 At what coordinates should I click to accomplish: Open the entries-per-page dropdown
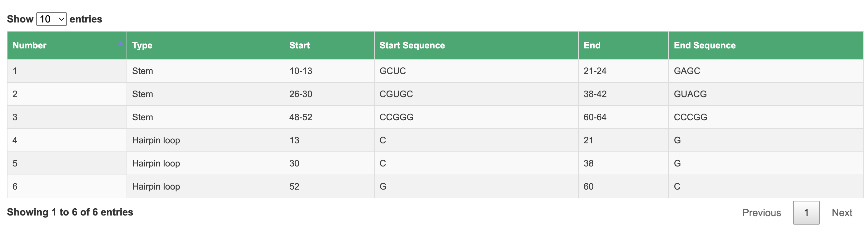[51, 19]
